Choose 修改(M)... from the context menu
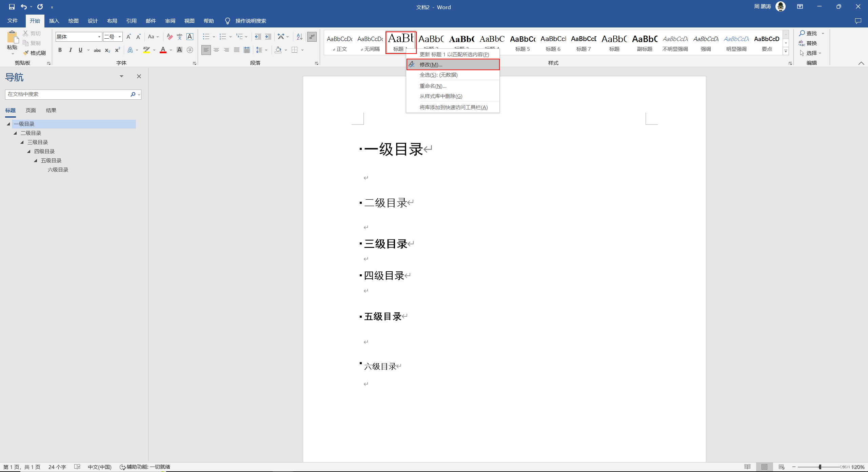The height and width of the screenshot is (472, 868). click(x=431, y=64)
